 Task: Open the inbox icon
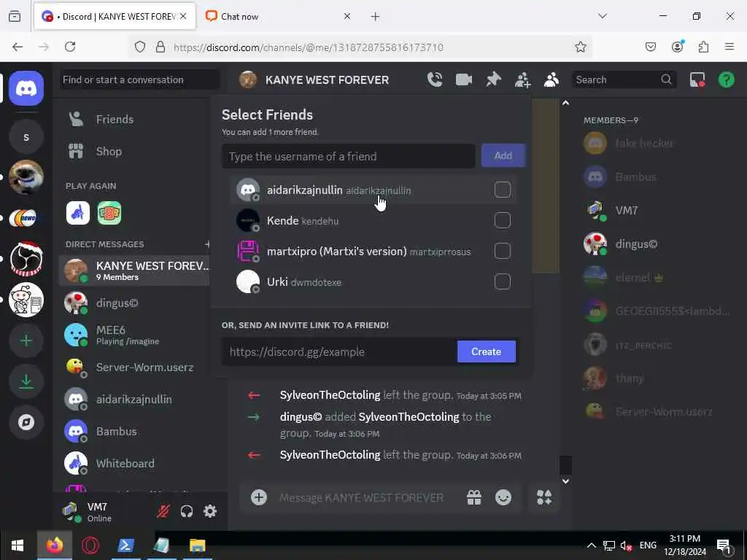pos(697,79)
